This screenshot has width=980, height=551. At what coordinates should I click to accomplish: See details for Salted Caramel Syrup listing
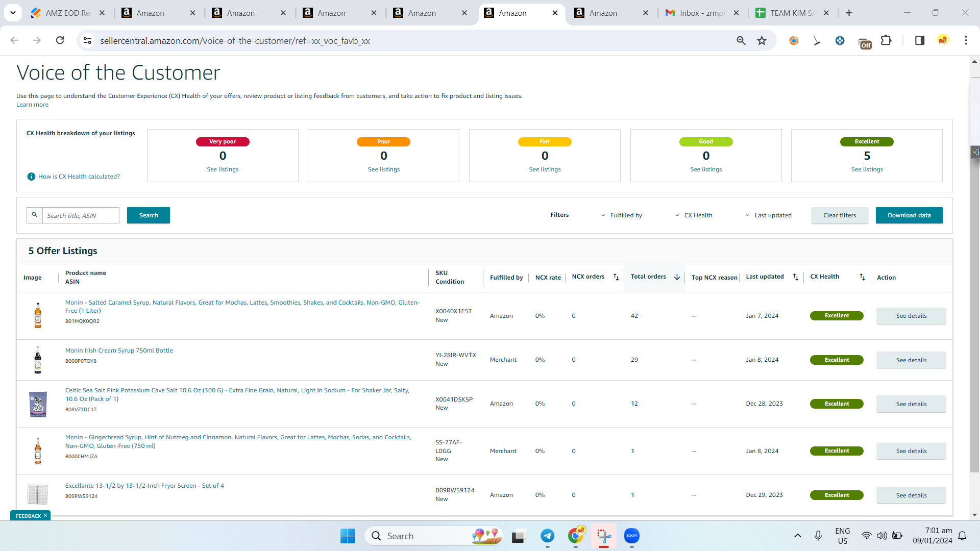(911, 316)
